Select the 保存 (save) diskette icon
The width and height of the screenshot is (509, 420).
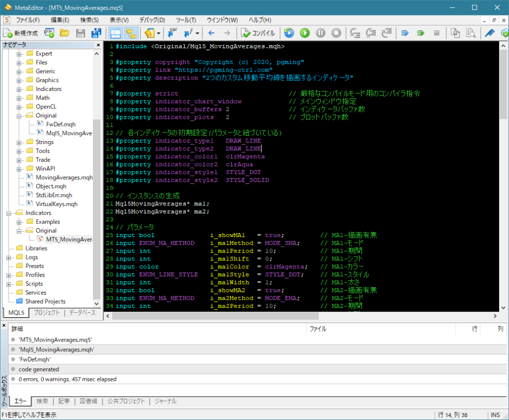pos(81,34)
